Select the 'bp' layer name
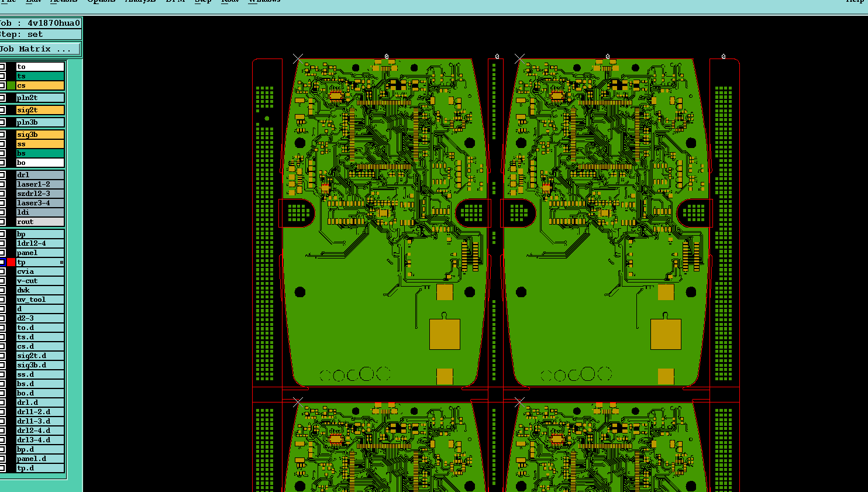 [40, 234]
